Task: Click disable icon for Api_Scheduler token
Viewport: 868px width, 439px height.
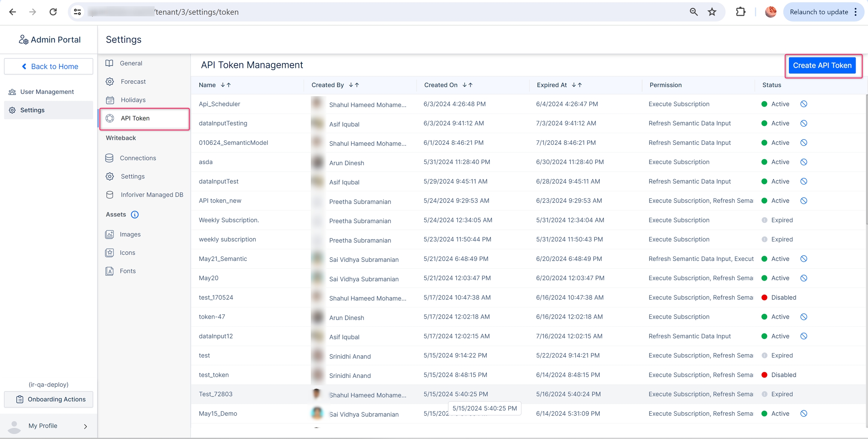Action: tap(804, 104)
